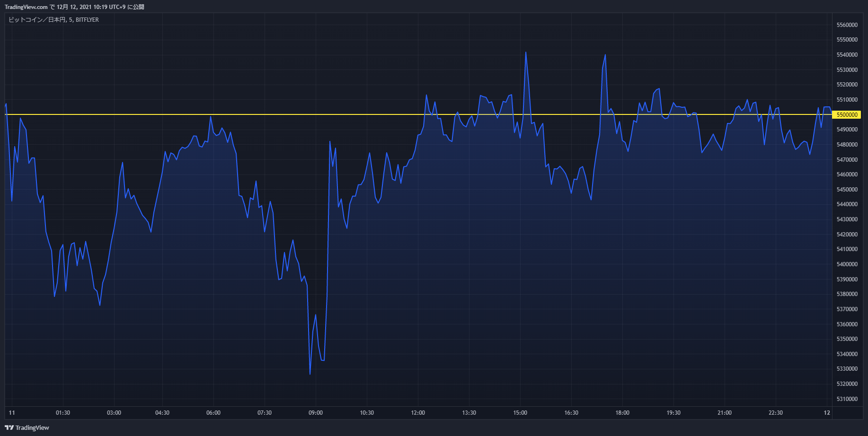Click the 5520000 price axis label
The height and width of the screenshot is (436, 868).
point(847,85)
